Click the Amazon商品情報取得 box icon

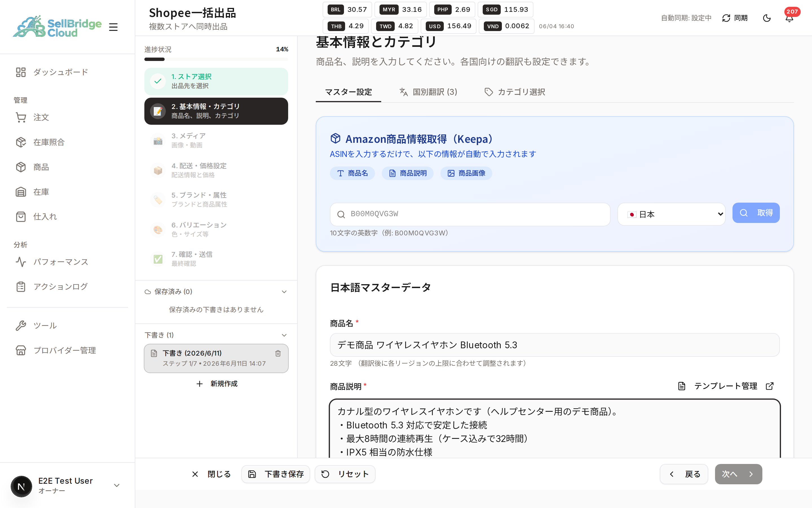[336, 138]
